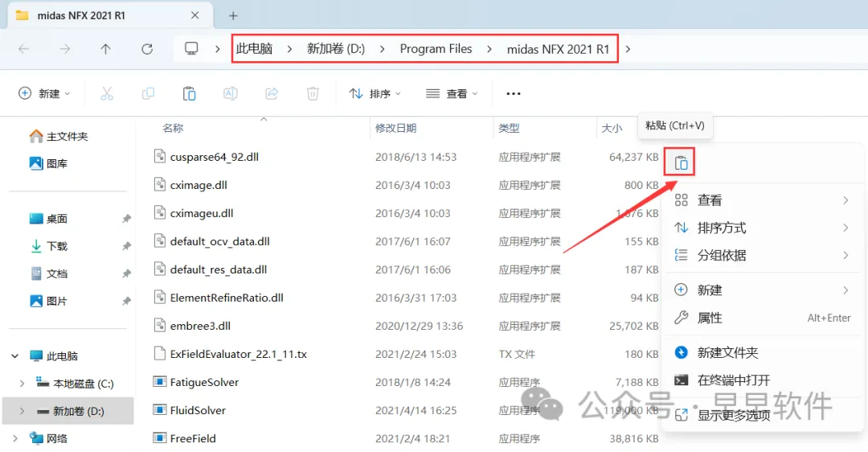Open 新建 submenu in context menu
The width and height of the screenshot is (868, 452).
763,290
